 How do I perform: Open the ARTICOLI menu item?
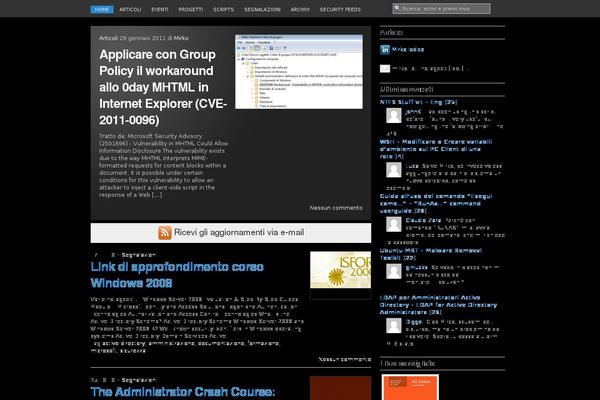point(130,9)
